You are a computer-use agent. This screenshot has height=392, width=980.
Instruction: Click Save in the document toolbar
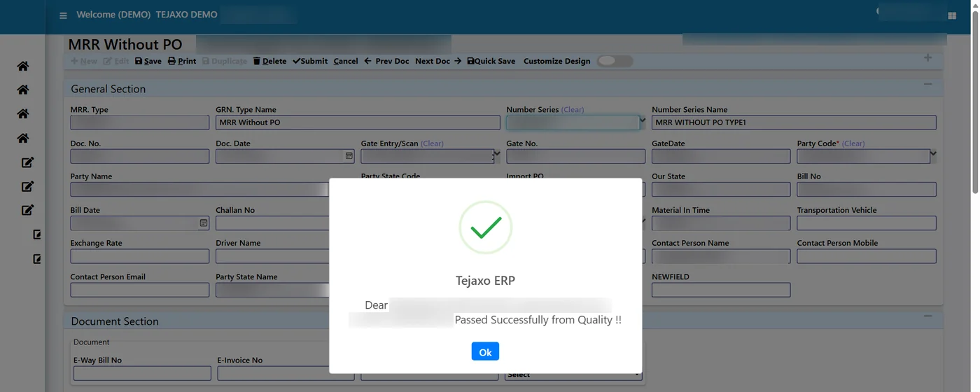[x=148, y=61]
